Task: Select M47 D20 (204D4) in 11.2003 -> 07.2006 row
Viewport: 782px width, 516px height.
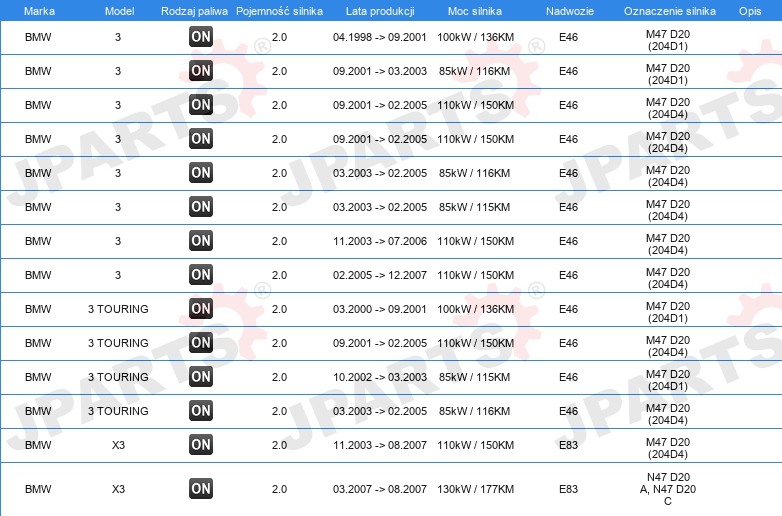Action: 668,244
